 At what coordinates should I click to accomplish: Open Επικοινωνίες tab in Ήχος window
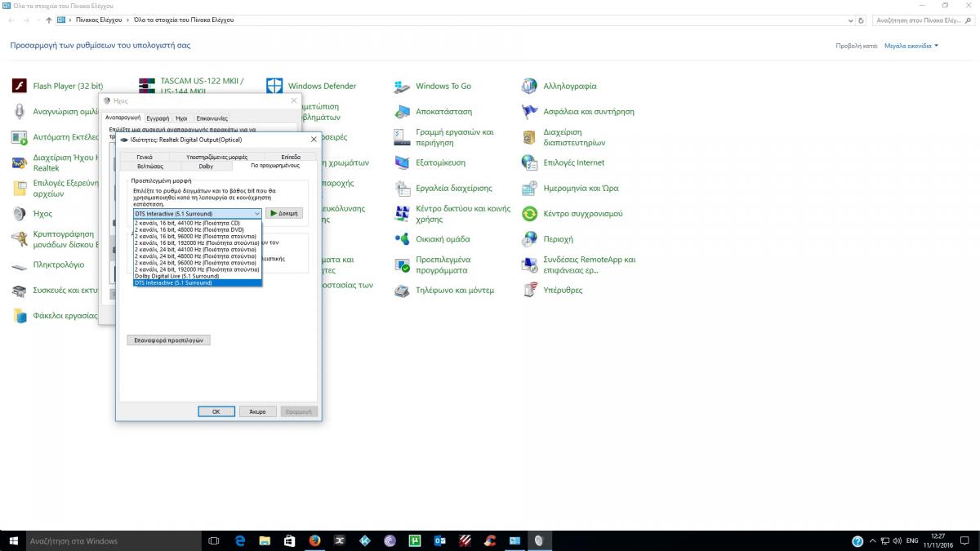click(x=212, y=118)
